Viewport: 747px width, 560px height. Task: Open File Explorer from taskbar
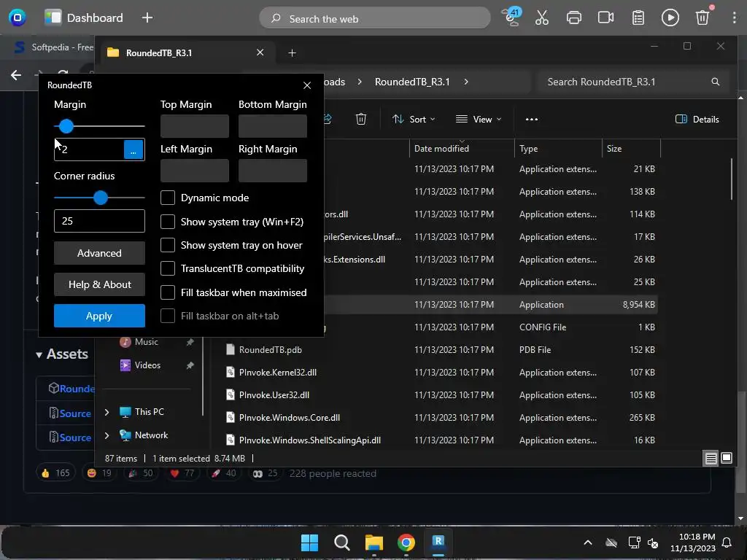coord(374,542)
